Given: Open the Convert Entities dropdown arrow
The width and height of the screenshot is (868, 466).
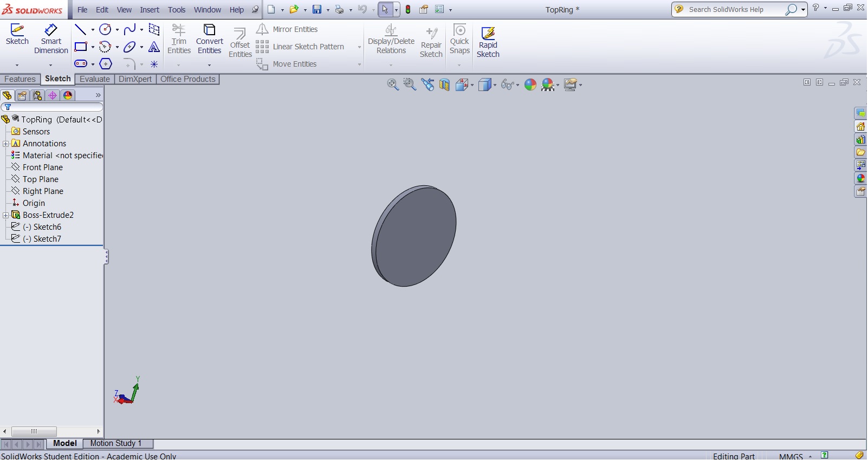Looking at the screenshot, I should pyautogui.click(x=209, y=65).
